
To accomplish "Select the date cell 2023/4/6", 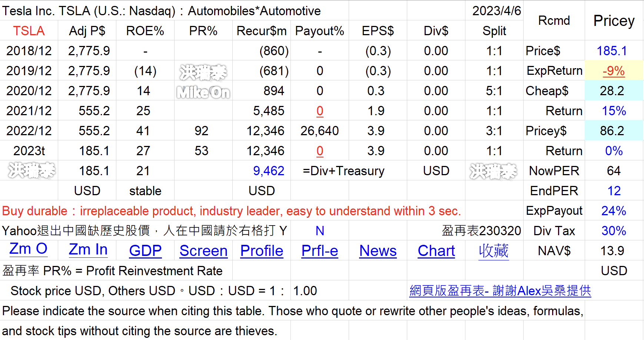I will pos(494,11).
